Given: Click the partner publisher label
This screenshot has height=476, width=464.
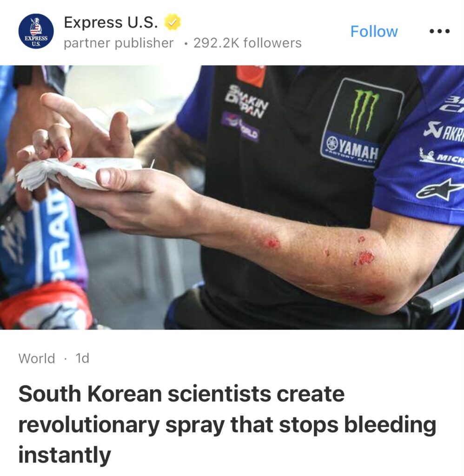Looking at the screenshot, I should [119, 43].
